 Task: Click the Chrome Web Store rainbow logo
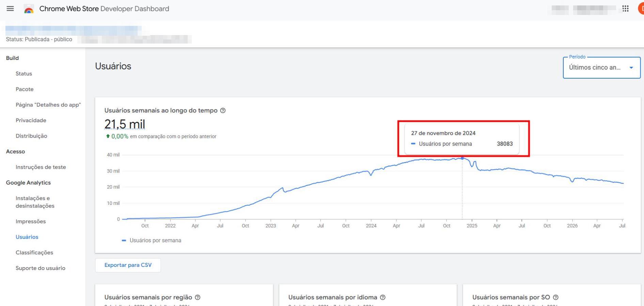coord(29,9)
